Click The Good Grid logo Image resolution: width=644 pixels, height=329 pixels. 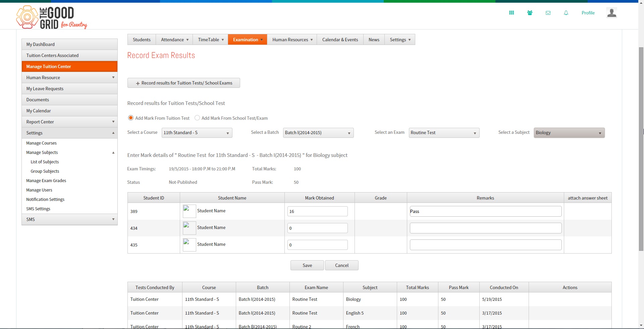[52, 17]
